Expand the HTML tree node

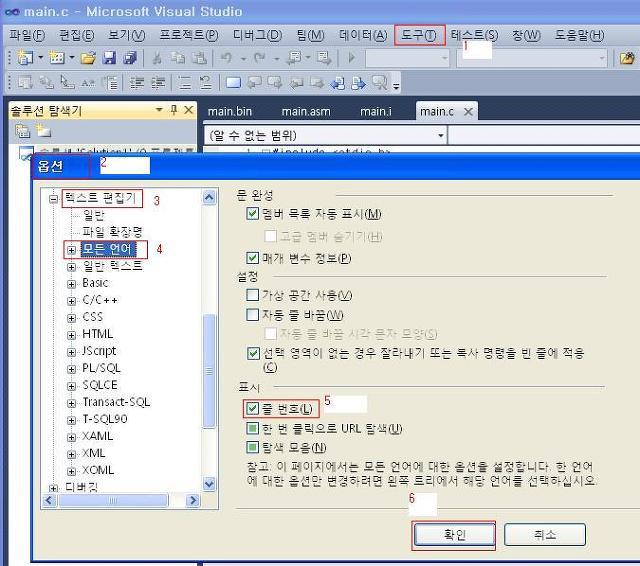(71, 335)
